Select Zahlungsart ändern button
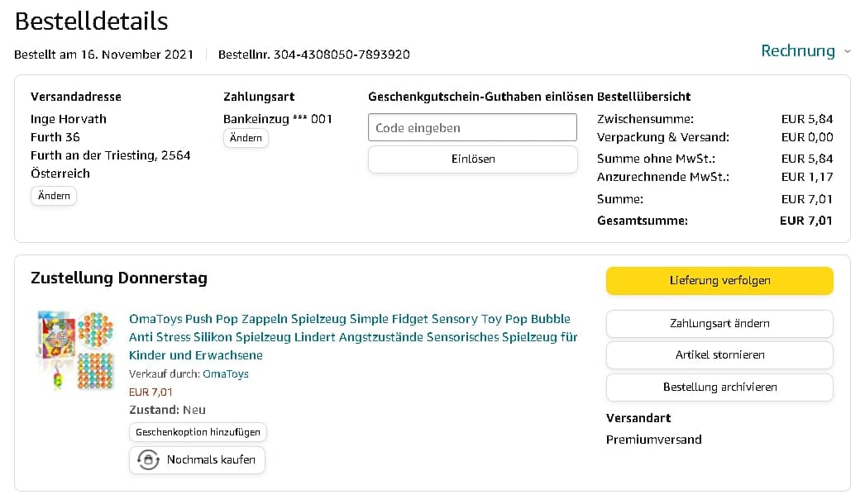The width and height of the screenshot is (865, 504). (x=719, y=324)
